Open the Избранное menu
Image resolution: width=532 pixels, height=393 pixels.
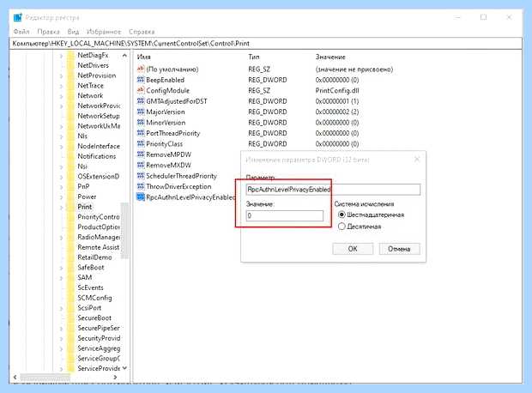pos(104,32)
